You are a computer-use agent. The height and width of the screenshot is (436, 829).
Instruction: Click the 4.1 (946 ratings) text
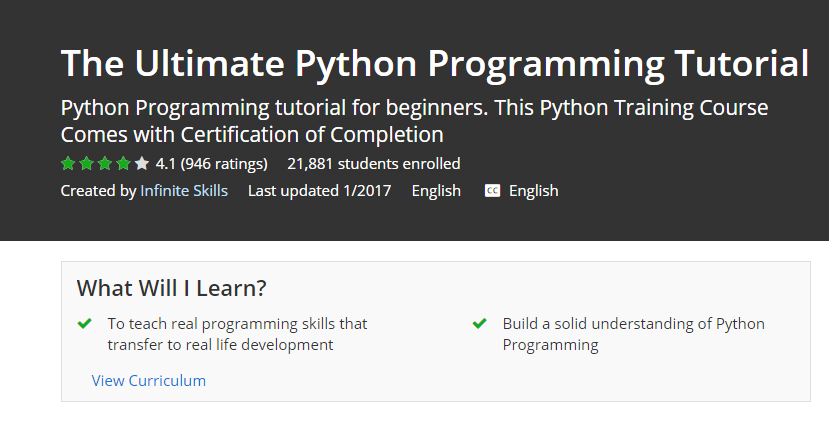211,164
